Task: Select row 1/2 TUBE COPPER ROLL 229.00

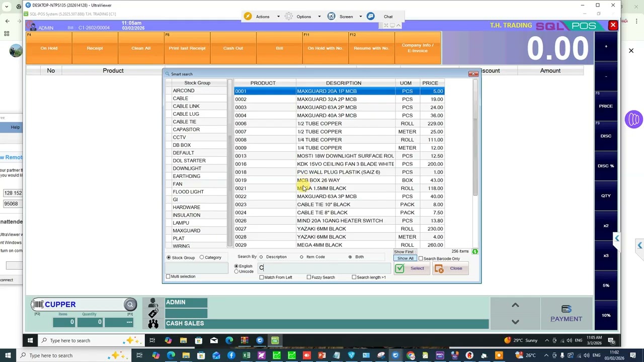Action: point(339,124)
